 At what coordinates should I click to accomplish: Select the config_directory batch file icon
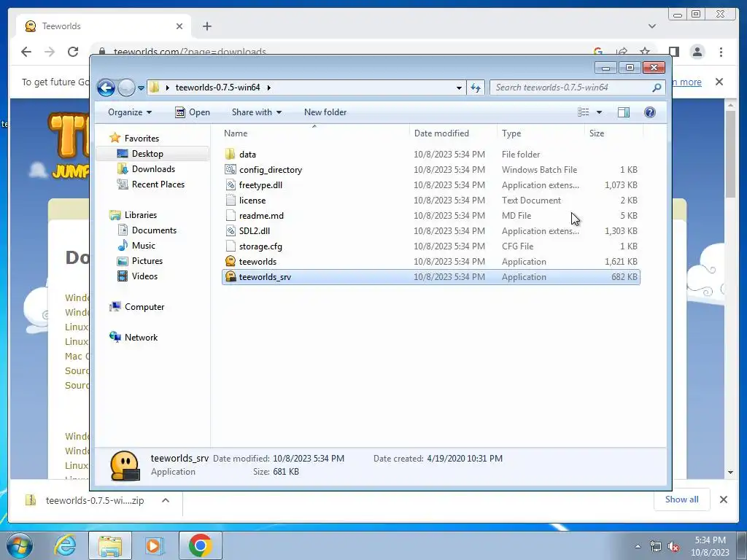point(230,169)
